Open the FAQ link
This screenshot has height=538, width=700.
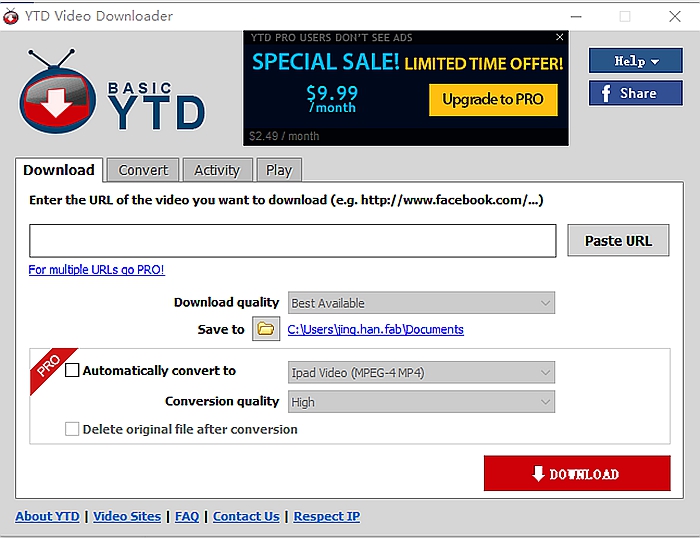coord(187,516)
